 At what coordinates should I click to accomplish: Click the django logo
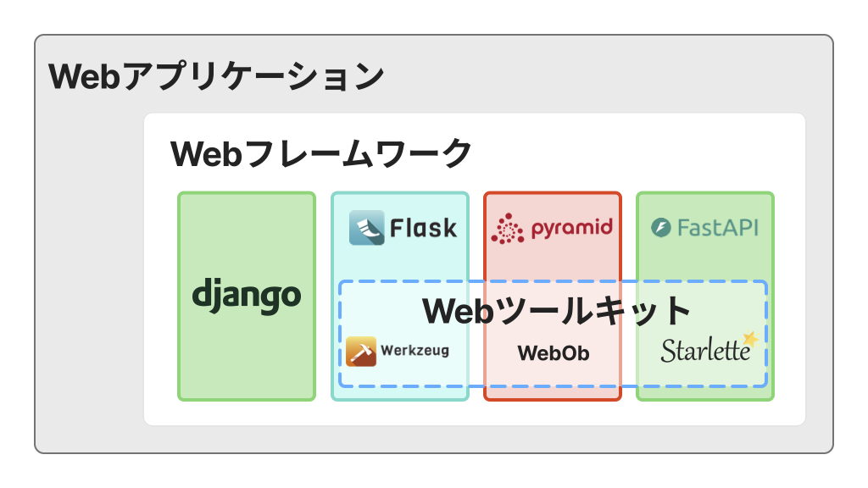tap(247, 296)
